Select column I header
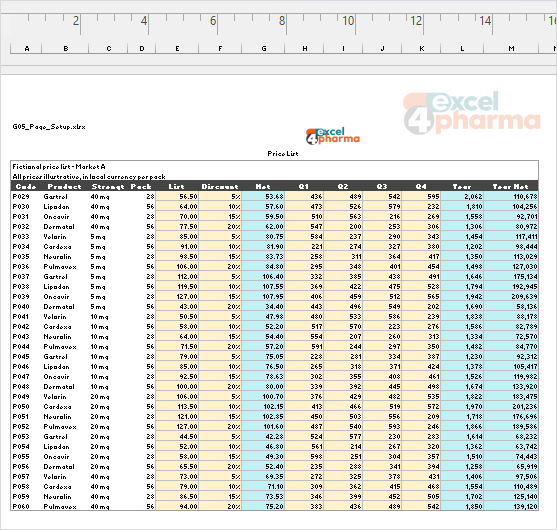Image resolution: width=557 pixels, height=530 pixels. pyautogui.click(x=343, y=48)
